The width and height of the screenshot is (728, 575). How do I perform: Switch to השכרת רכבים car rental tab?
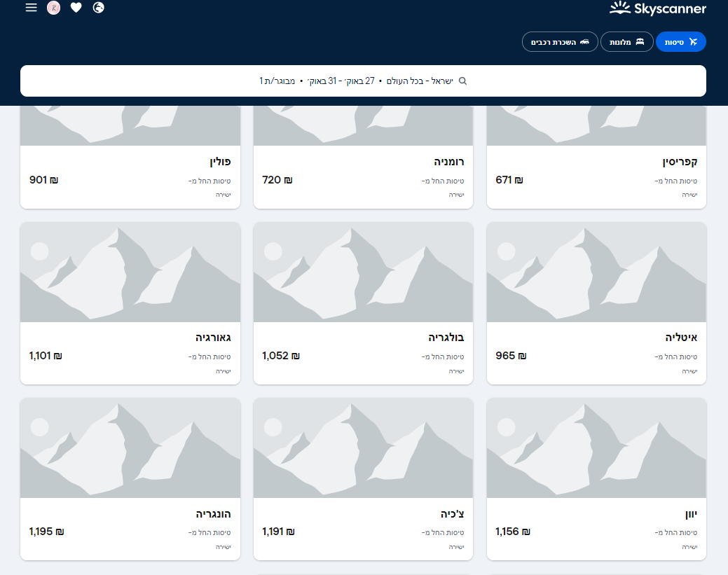click(560, 42)
